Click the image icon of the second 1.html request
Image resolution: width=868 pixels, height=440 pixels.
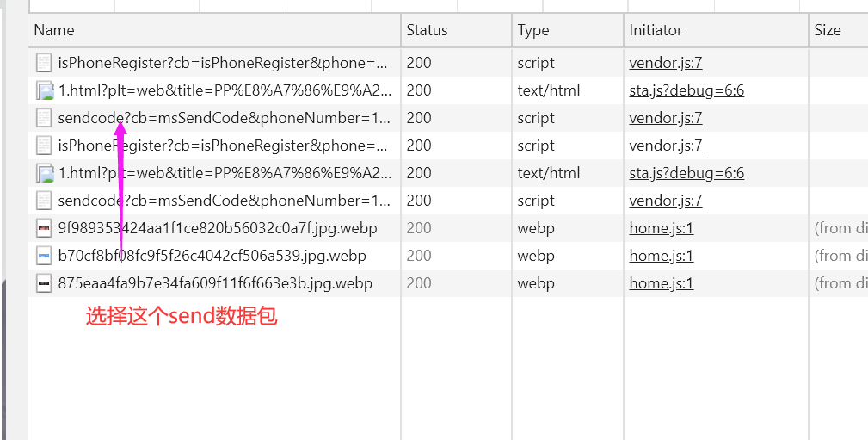pyautogui.click(x=44, y=173)
